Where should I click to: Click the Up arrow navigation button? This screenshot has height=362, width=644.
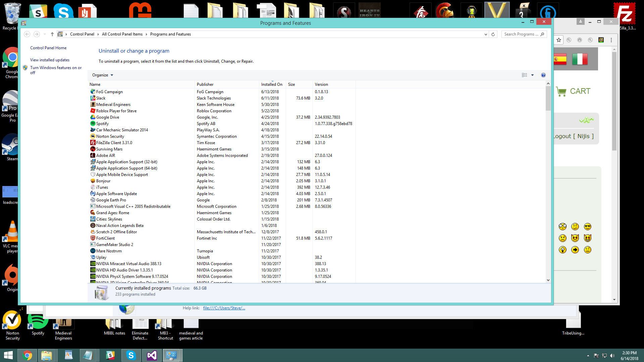click(52, 34)
